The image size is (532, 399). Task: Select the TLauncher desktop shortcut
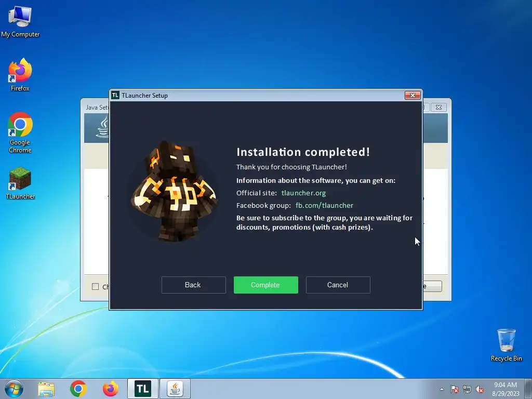coord(20,183)
